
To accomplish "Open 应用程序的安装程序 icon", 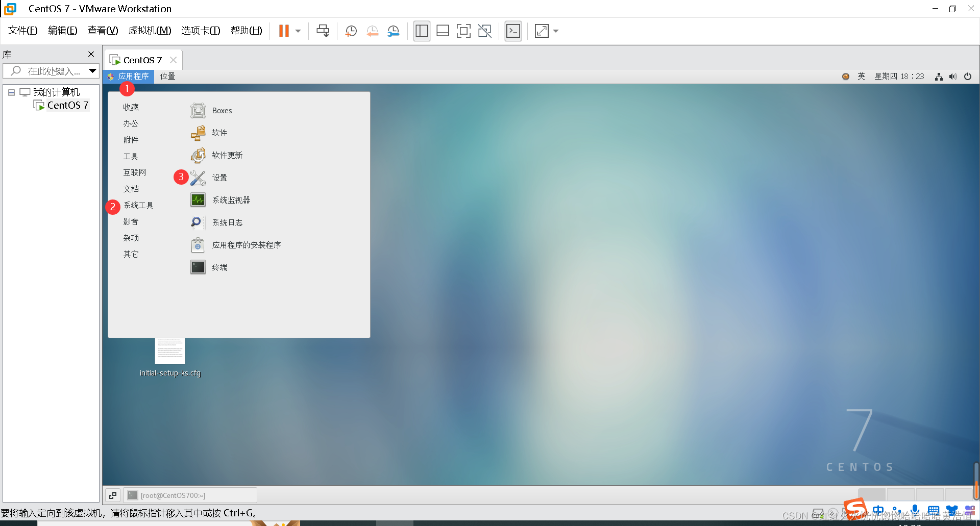I will tap(198, 245).
